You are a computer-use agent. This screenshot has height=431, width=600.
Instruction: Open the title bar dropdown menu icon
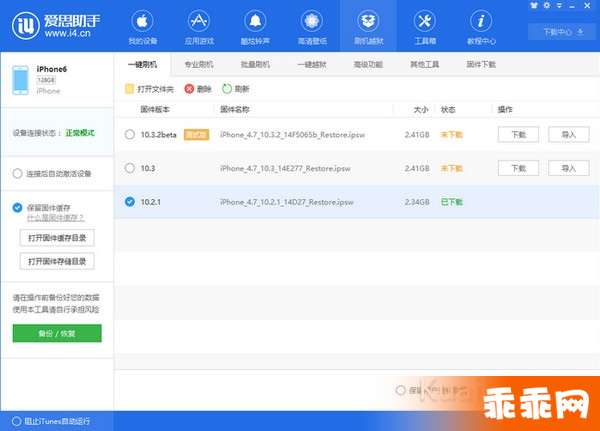(559, 5)
